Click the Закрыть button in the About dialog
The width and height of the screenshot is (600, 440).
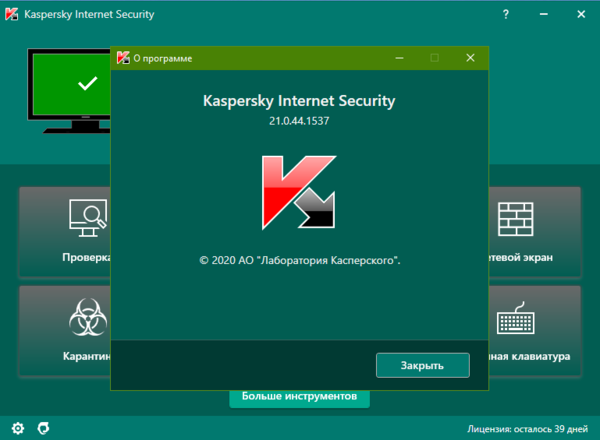(423, 365)
